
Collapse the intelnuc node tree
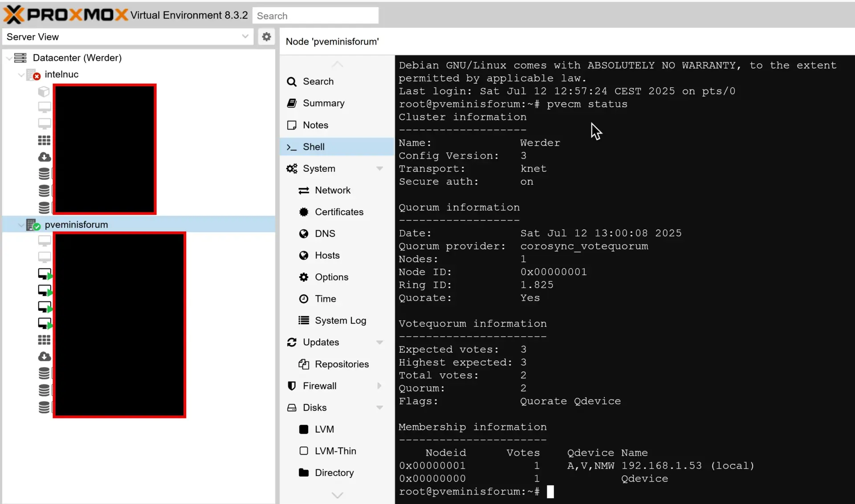pos(21,74)
